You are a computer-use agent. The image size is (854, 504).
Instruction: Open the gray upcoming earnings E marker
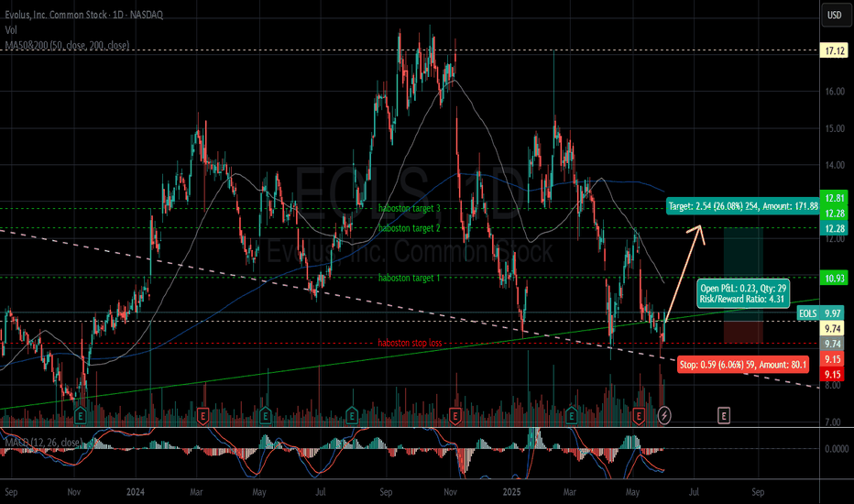[x=723, y=416]
